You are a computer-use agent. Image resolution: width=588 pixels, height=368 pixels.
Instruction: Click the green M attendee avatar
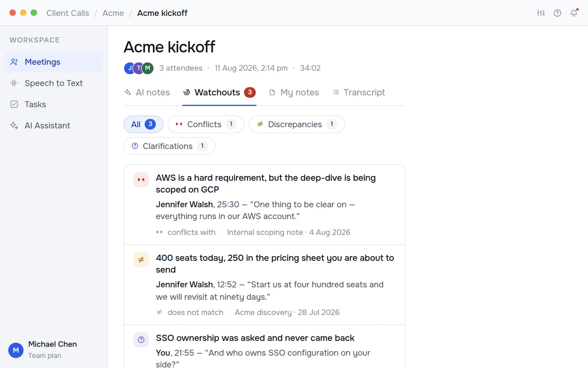pyautogui.click(x=147, y=68)
